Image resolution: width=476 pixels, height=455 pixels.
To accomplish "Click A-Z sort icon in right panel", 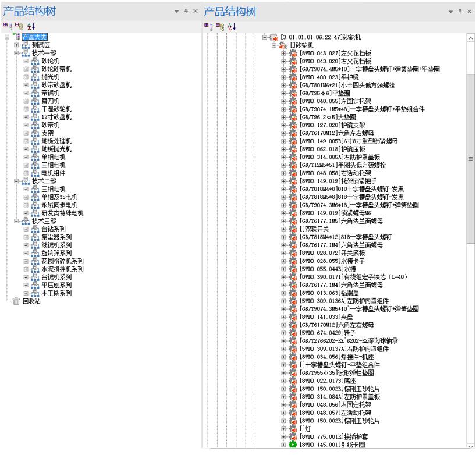I will pos(232,27).
